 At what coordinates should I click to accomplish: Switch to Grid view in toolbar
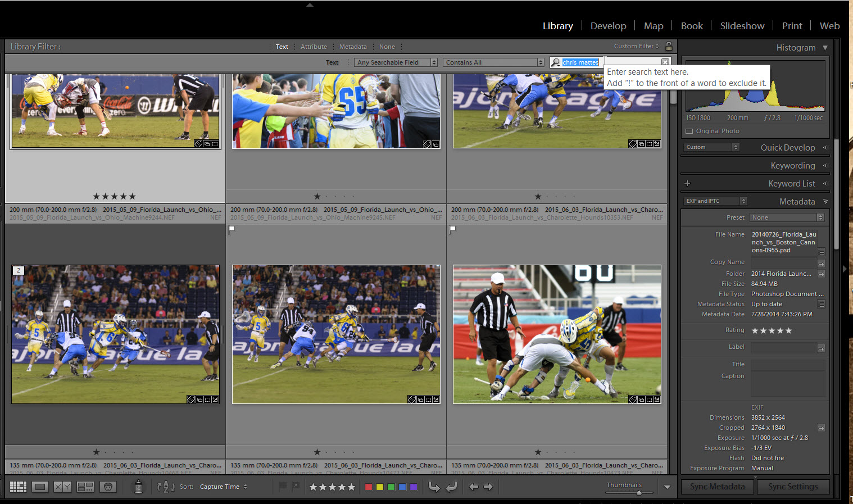click(18, 487)
